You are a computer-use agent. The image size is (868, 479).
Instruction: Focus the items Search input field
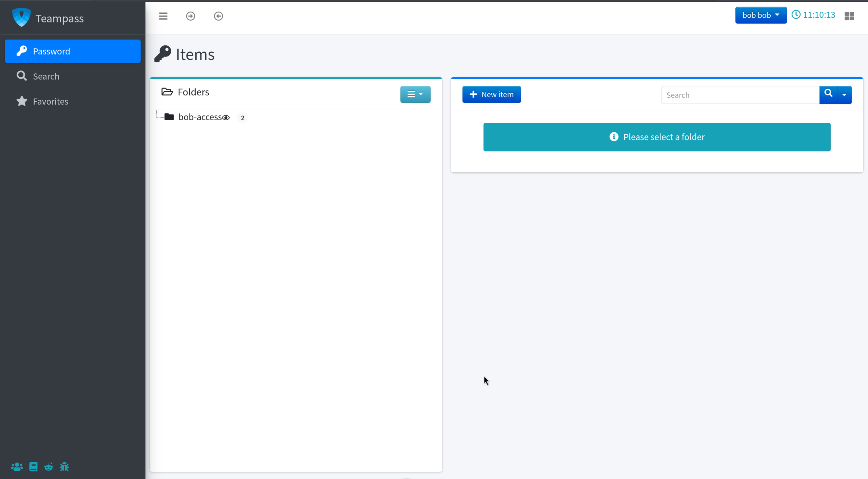coord(740,95)
